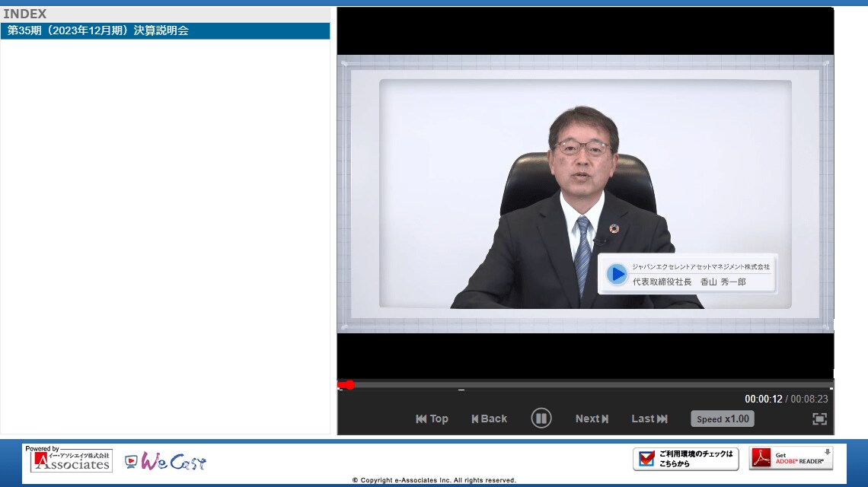Click the e-Associates logo
The height and width of the screenshot is (487, 868).
72,460
